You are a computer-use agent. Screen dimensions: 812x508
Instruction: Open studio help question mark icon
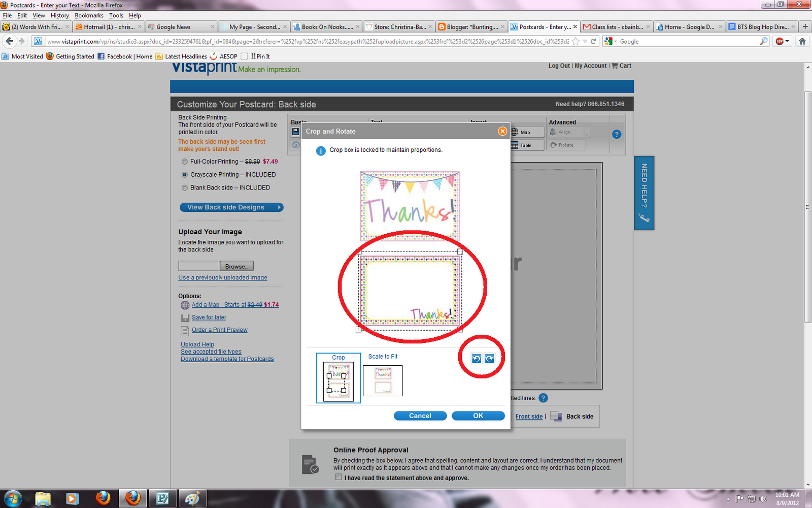click(x=617, y=135)
